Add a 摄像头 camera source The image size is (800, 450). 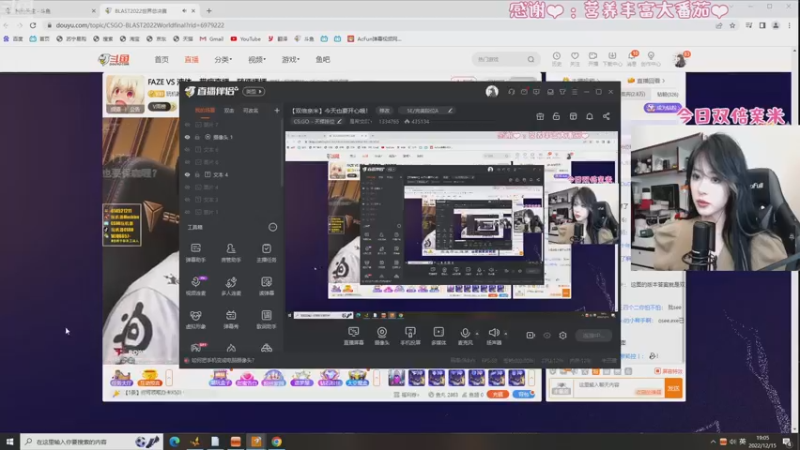382,336
